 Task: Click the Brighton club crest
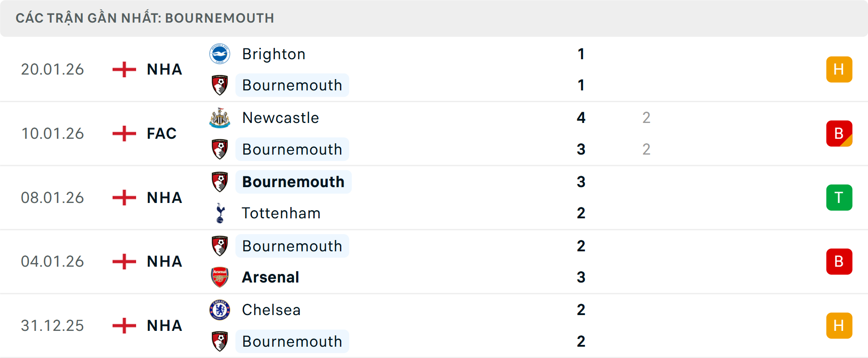pyautogui.click(x=220, y=53)
